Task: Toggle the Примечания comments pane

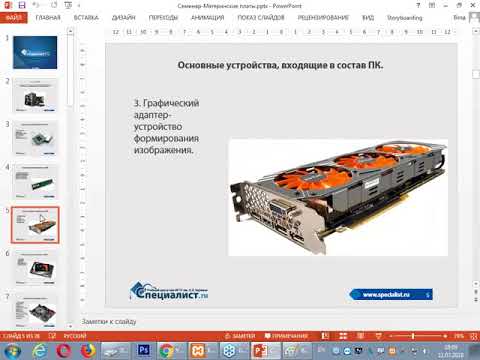Action: tap(287, 336)
